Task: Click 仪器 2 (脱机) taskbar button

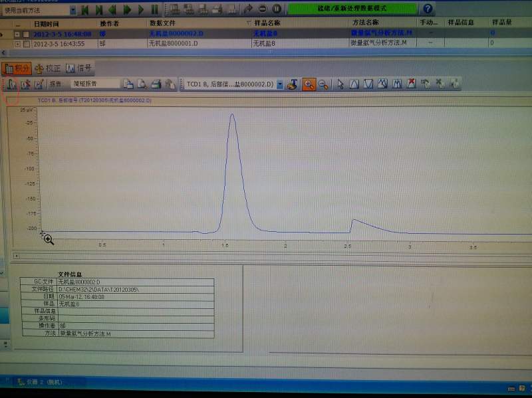Action: tap(41, 382)
